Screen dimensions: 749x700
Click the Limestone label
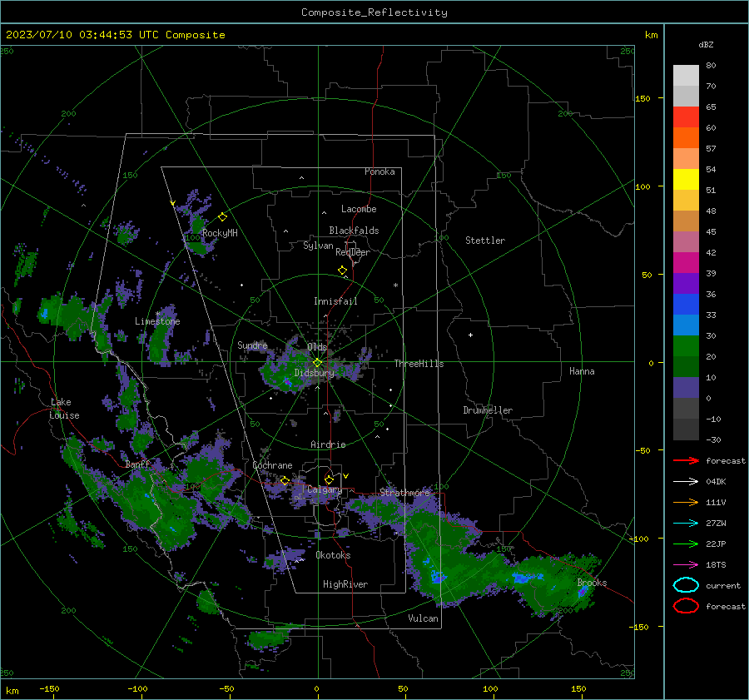click(x=157, y=321)
